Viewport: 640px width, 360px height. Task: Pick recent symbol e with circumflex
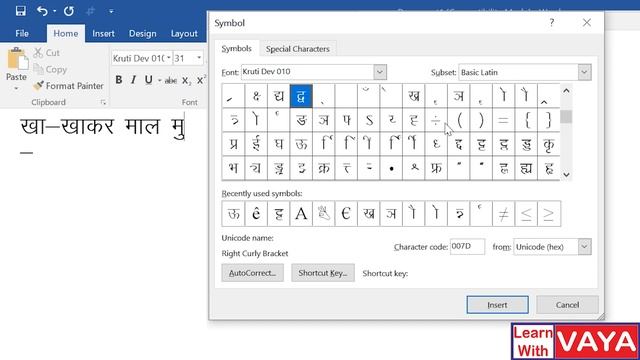click(256, 213)
